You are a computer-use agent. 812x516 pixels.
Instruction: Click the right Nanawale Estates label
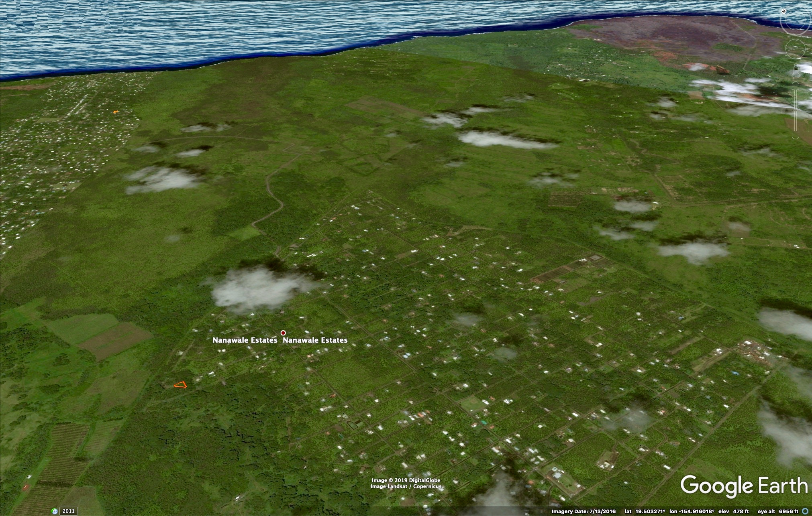(x=315, y=340)
